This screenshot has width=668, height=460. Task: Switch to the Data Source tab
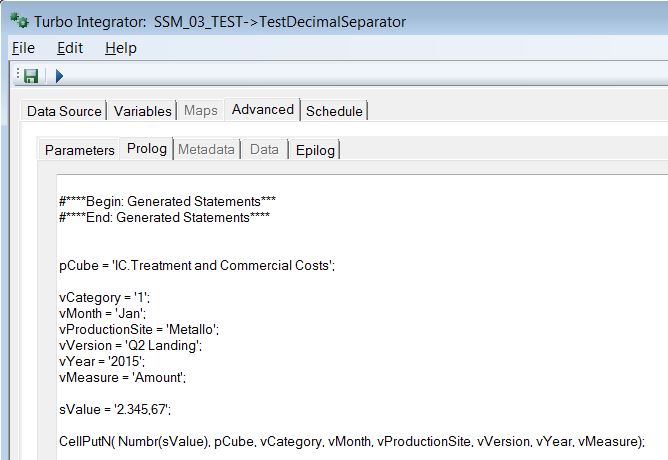64,111
